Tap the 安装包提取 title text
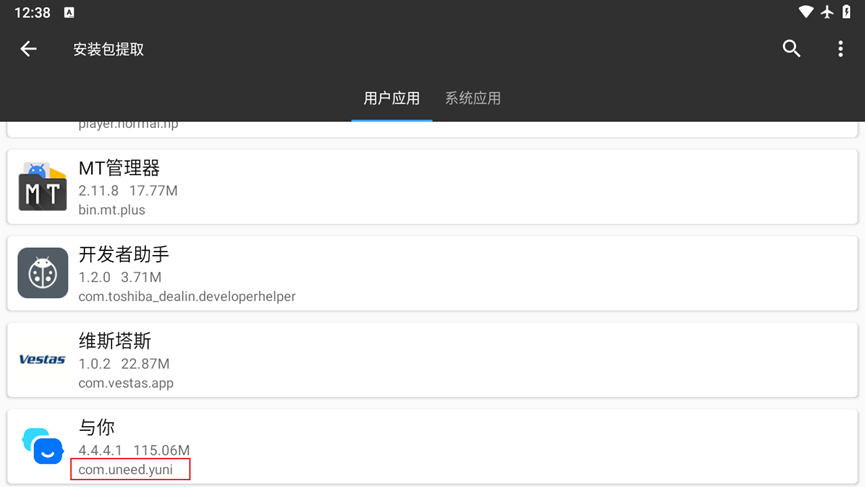Viewport: 865px width, 487px height. 108,49
